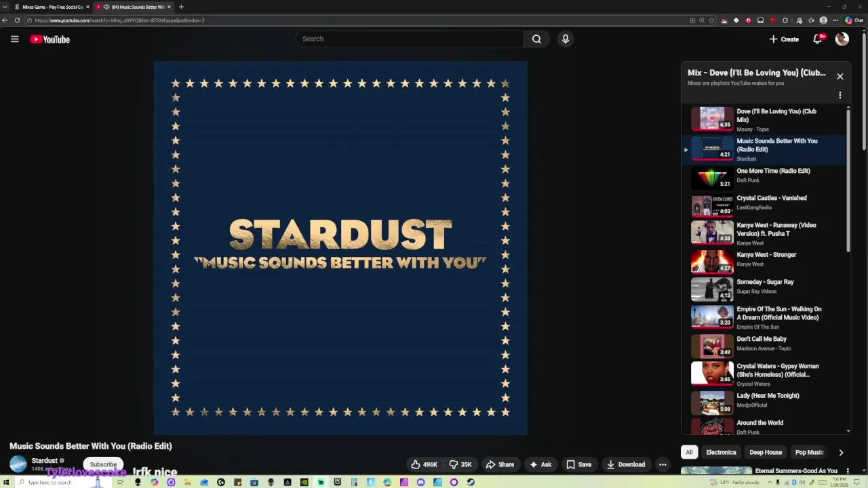
Task: Close the Mines Game browser tab
Action: tap(87, 7)
